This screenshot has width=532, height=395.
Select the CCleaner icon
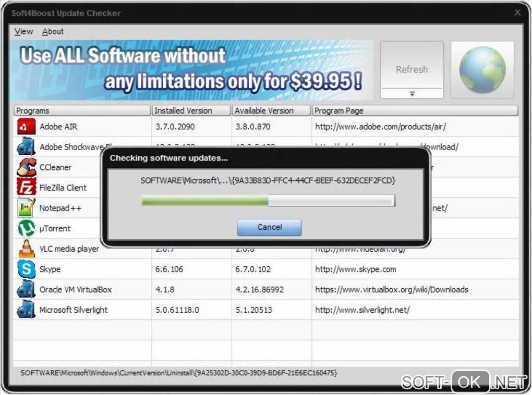(x=27, y=167)
